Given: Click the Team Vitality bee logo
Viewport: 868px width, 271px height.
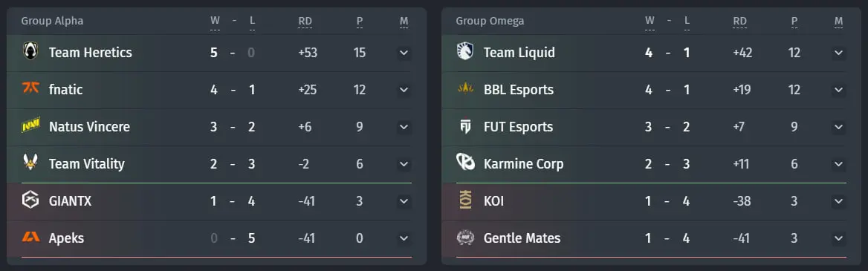Looking at the screenshot, I should click(30, 163).
